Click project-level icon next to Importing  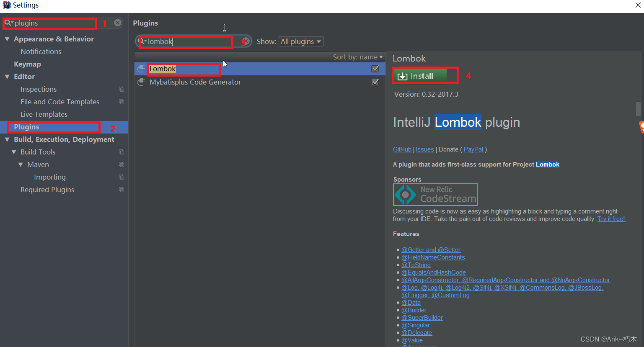[122, 177]
